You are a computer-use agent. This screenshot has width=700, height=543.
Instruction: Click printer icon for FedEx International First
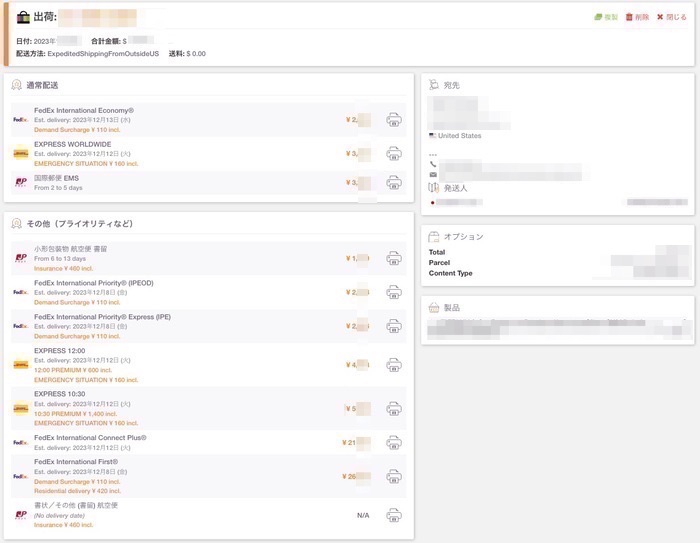point(394,476)
